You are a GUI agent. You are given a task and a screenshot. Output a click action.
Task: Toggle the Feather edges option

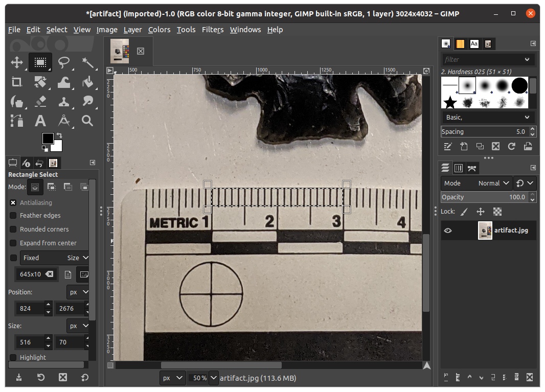[13, 216]
